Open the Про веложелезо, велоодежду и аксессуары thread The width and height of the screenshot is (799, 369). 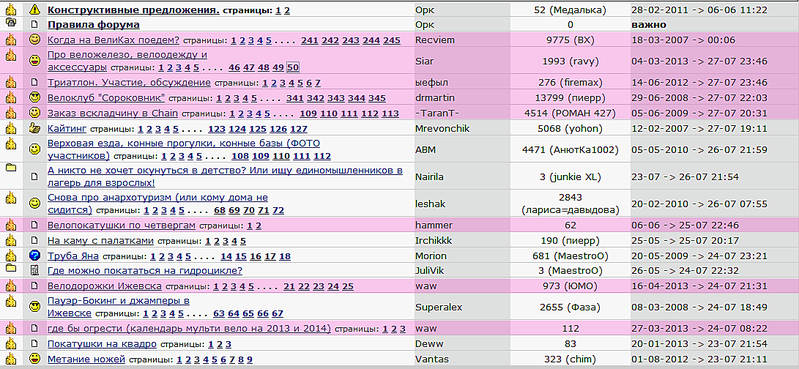(127, 61)
